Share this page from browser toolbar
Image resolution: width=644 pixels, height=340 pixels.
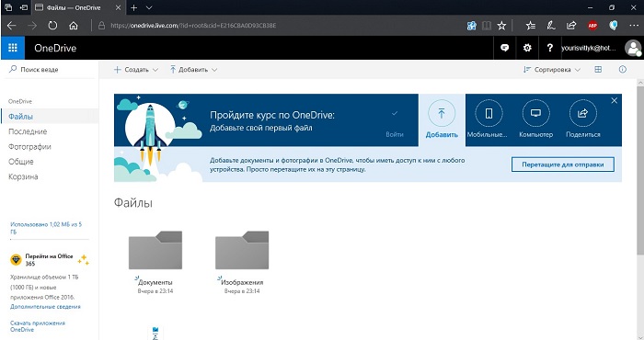571,26
